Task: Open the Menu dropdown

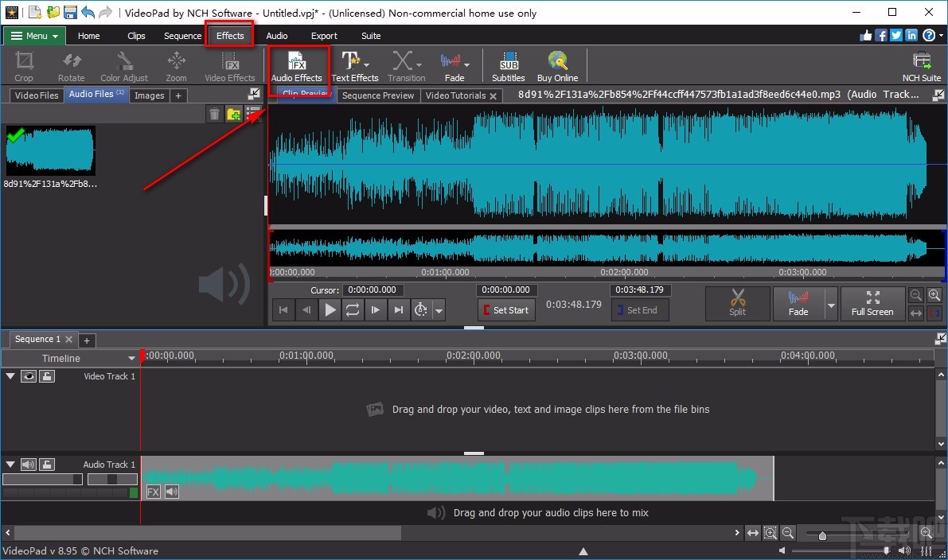Action: point(33,35)
